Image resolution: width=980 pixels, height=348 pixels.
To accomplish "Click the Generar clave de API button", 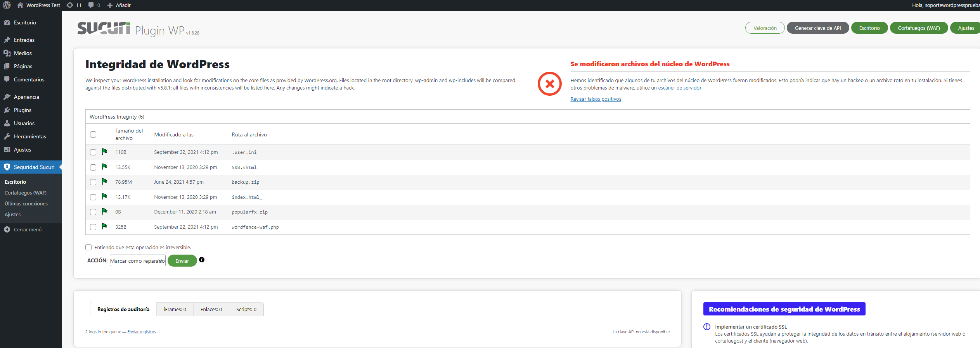I will click(x=818, y=28).
